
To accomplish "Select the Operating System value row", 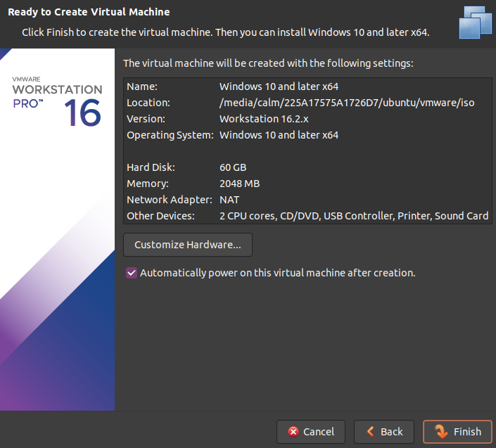I will tap(279, 135).
